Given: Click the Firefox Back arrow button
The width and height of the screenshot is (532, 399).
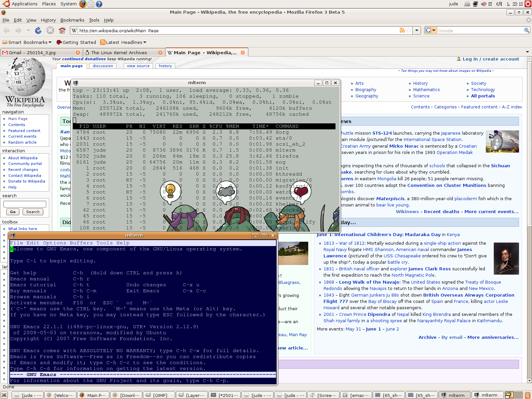Looking at the screenshot, I should [6, 30].
